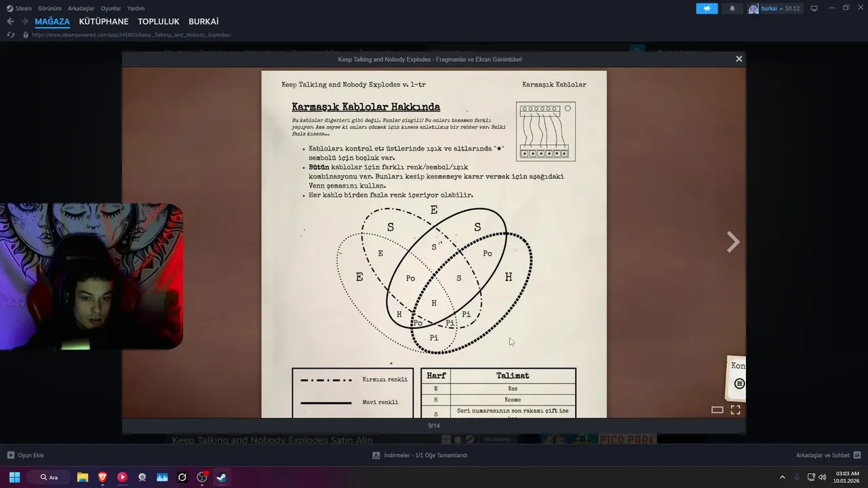
Task: Click the page reload icon
Action: tap(10, 35)
